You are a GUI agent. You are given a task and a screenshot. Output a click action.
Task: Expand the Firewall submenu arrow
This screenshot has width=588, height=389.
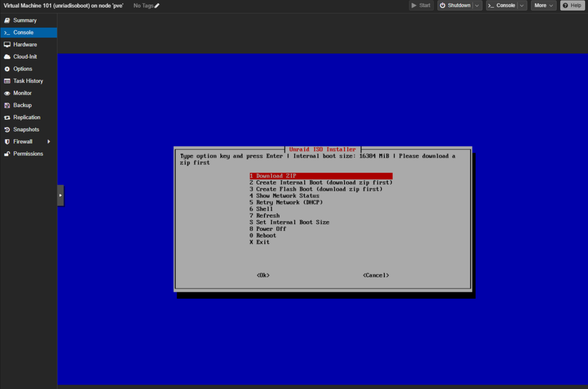[49, 142]
